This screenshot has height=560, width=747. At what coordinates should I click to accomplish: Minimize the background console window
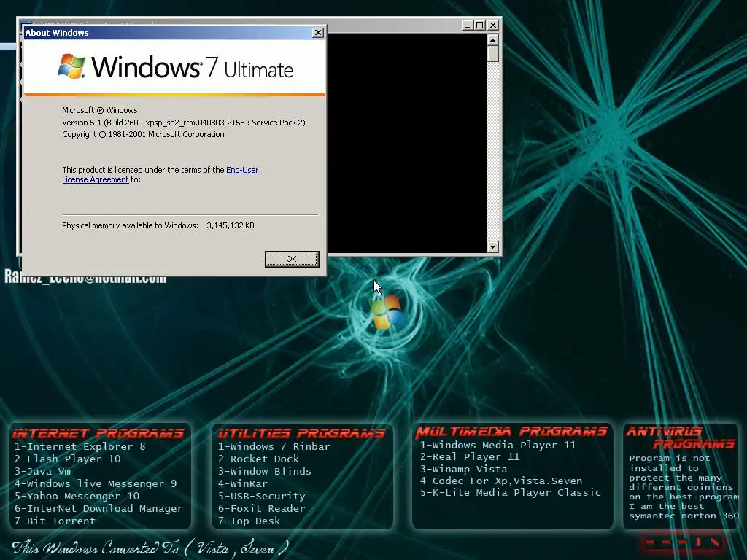pyautogui.click(x=468, y=26)
